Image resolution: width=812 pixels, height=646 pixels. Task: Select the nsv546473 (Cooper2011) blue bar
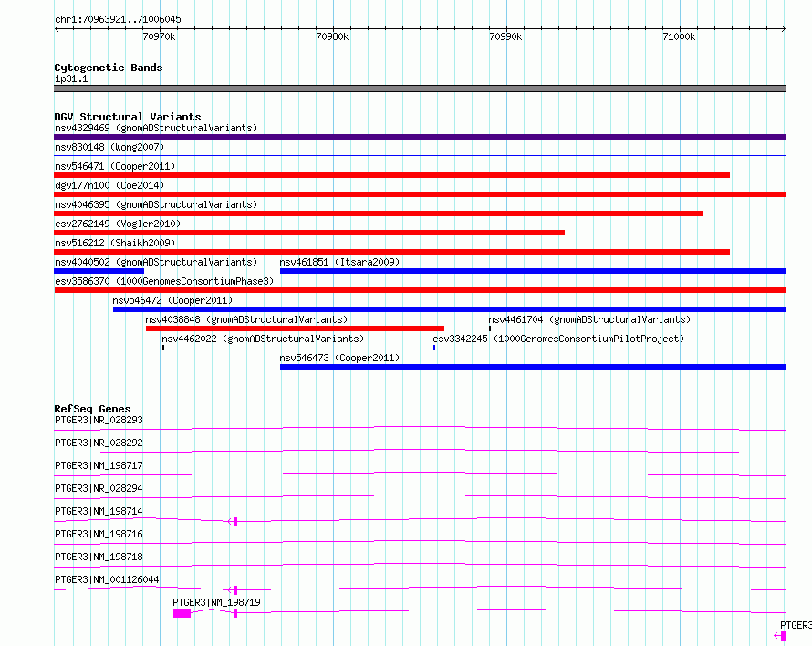533,367
